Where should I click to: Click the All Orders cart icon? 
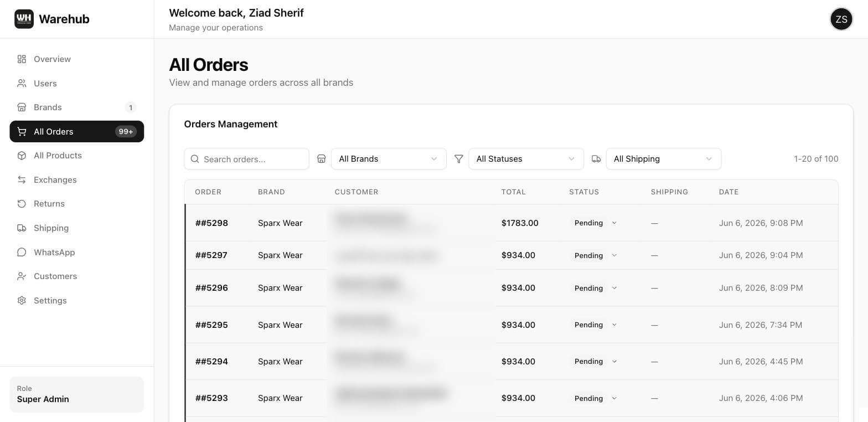22,131
